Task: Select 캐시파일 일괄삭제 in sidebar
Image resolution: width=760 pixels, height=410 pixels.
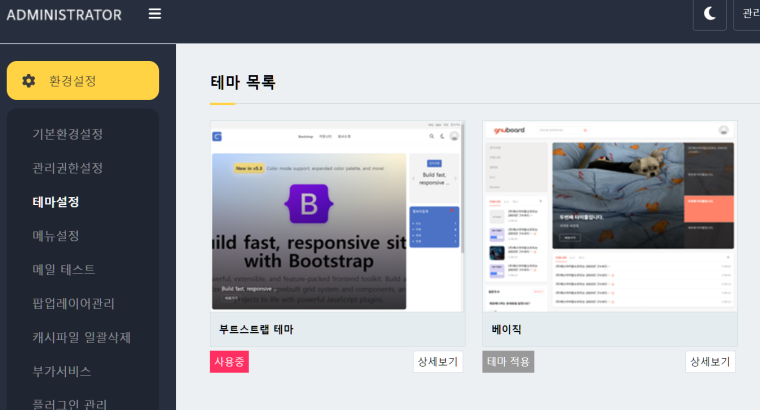Action: 82,338
